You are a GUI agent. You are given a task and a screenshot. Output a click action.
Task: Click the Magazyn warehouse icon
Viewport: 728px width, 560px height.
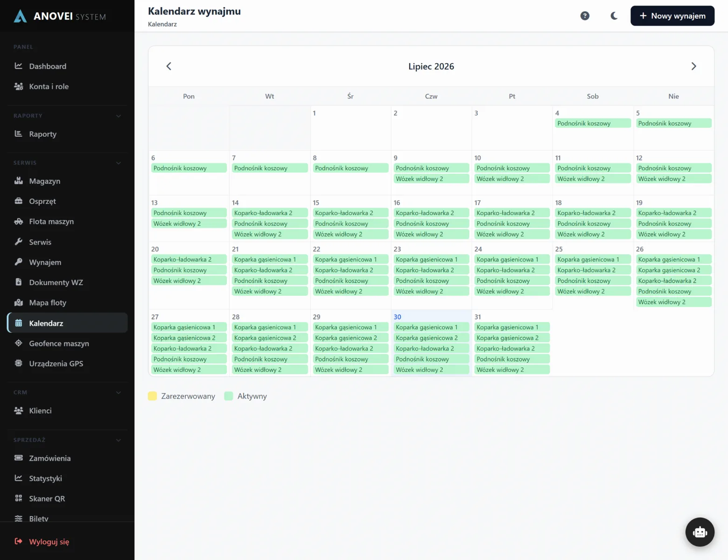[19, 181]
